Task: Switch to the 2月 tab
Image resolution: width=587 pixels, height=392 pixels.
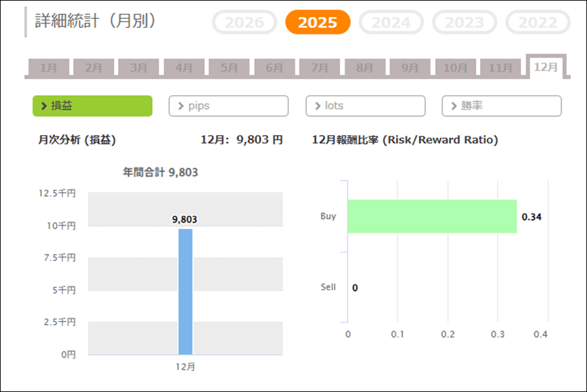Action: (93, 68)
